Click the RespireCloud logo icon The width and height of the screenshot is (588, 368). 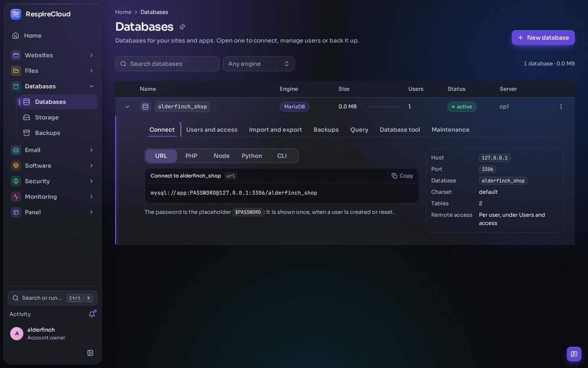pyautogui.click(x=16, y=14)
